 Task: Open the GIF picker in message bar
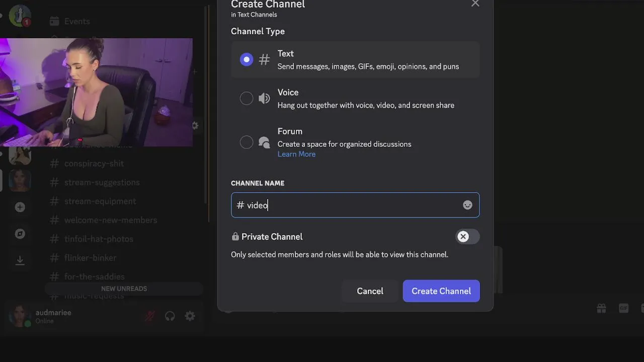[623, 308]
